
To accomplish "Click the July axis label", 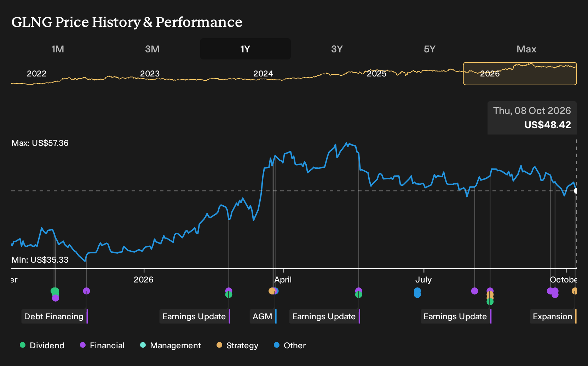I will (423, 280).
